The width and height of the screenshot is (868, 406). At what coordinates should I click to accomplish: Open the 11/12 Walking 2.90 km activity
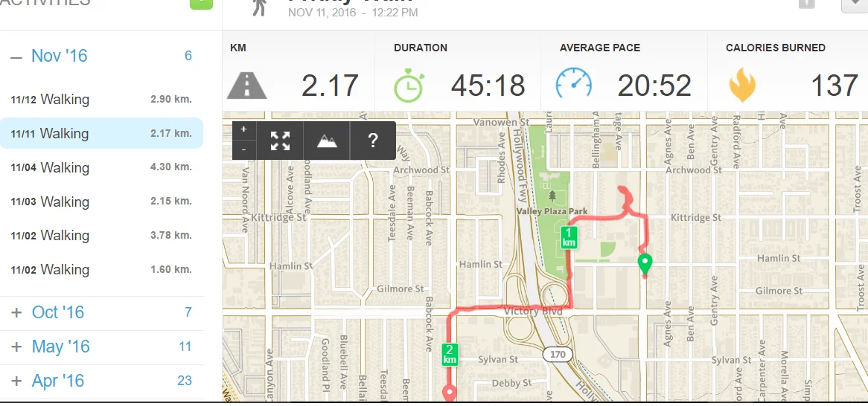click(101, 100)
